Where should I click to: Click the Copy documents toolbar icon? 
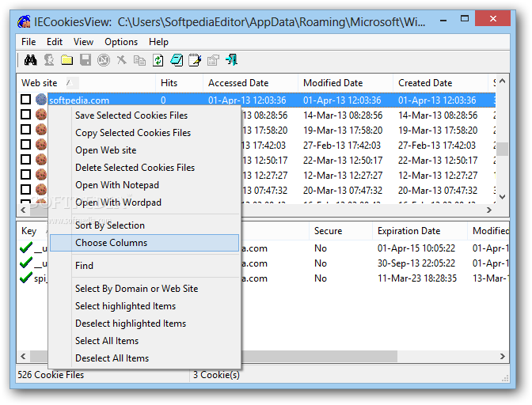pyautogui.click(x=139, y=60)
